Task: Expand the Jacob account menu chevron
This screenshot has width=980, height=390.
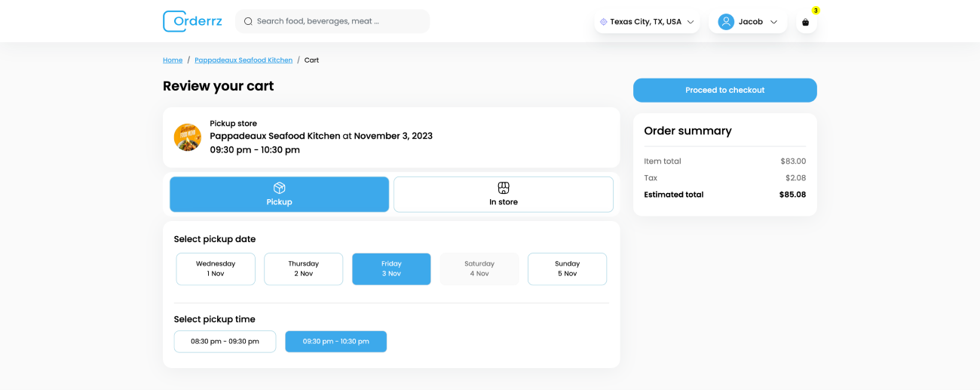Action: (x=773, y=22)
